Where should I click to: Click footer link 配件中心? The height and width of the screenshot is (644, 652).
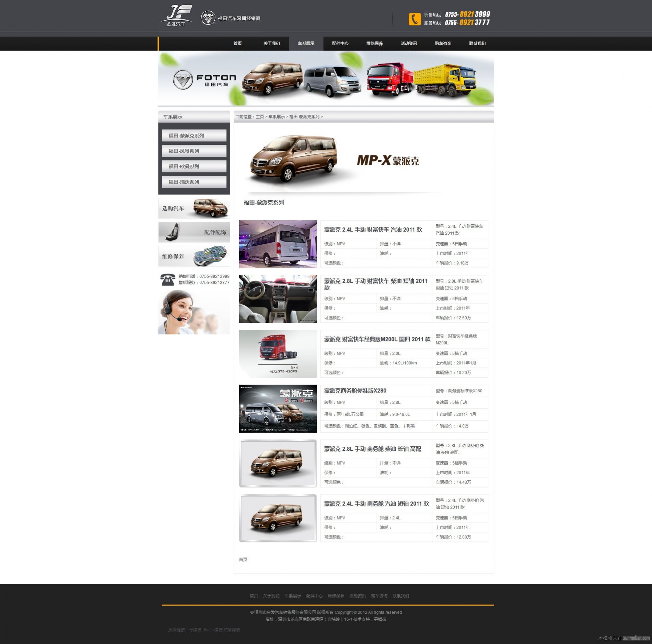(x=314, y=596)
